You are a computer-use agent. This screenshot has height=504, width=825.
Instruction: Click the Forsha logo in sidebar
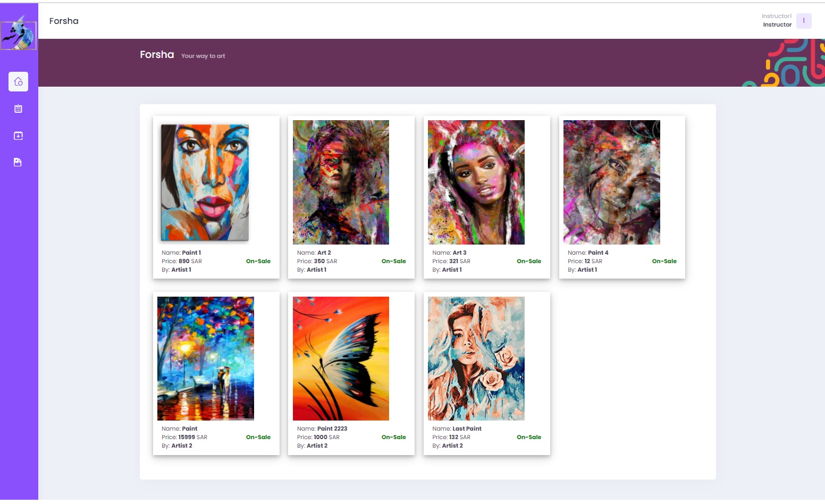(19, 33)
